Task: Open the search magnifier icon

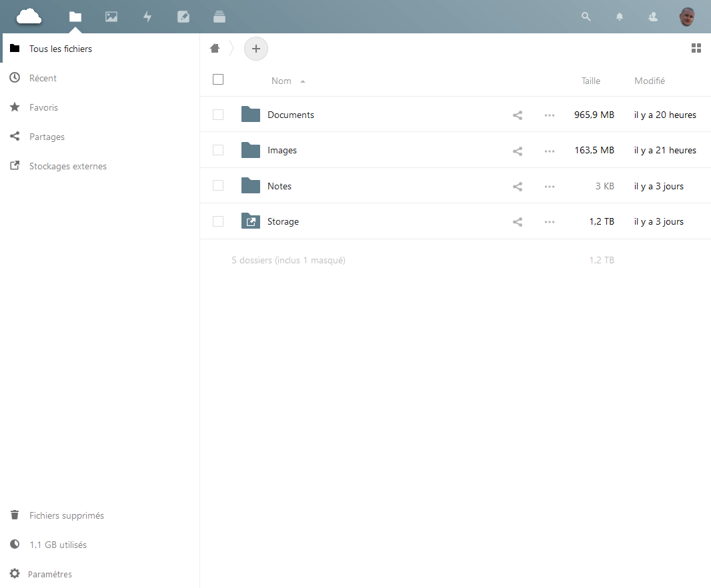Action: tap(586, 17)
